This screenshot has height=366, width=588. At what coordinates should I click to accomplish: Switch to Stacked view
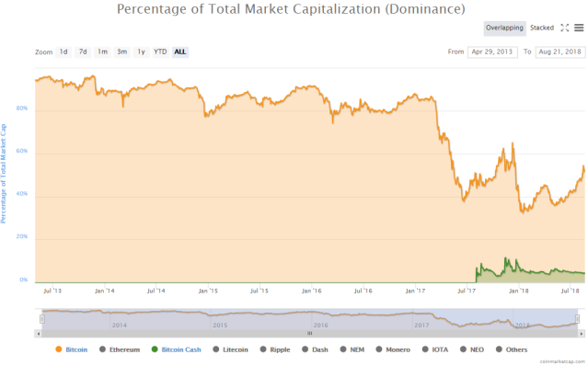[542, 28]
